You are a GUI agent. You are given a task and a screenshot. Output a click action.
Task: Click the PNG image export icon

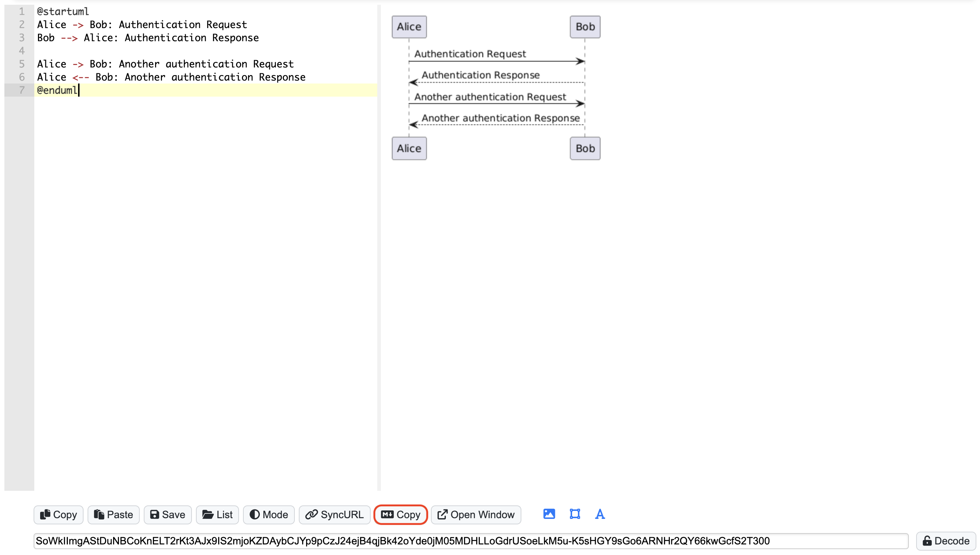pos(549,514)
